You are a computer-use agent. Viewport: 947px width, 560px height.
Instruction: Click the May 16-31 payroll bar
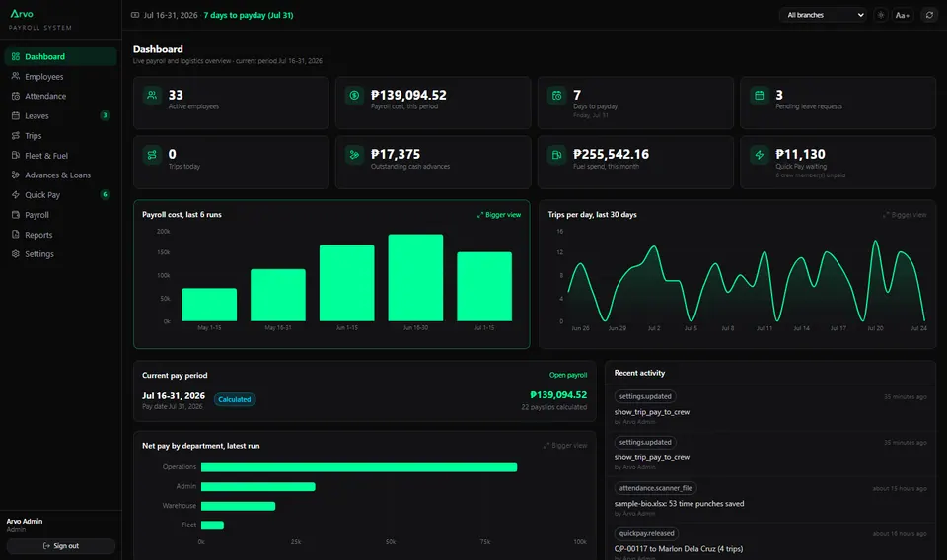[x=278, y=295]
